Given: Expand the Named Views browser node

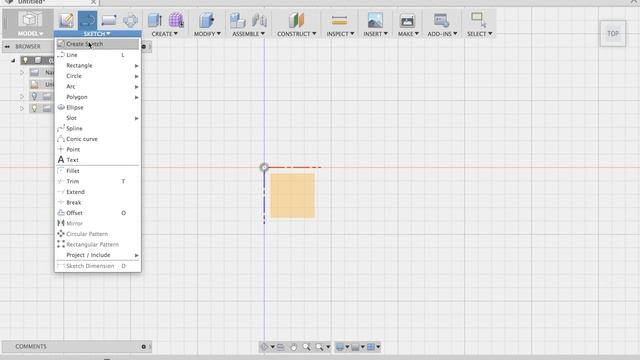Looking at the screenshot, I should pos(22,72).
